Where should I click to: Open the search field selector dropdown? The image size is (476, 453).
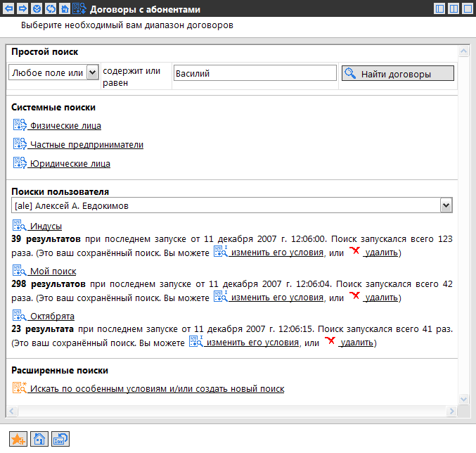coord(91,73)
